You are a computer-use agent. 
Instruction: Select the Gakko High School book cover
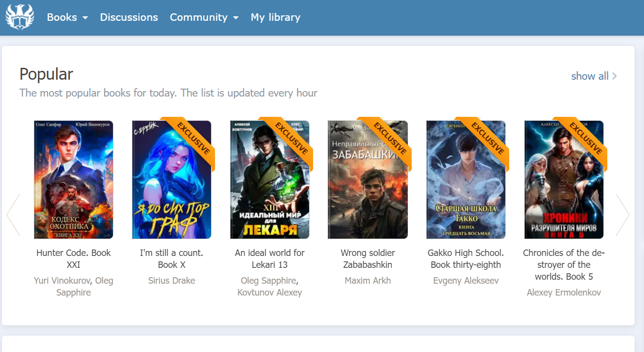466,180
